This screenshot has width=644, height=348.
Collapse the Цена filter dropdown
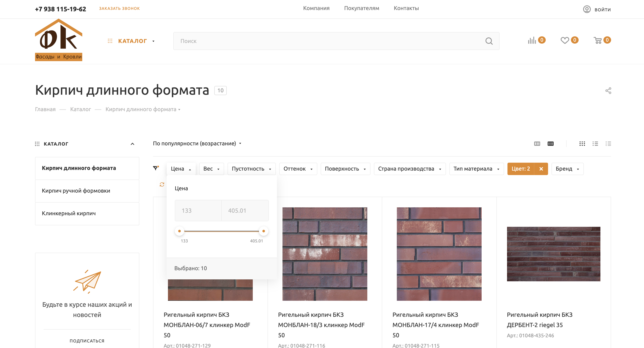181,169
